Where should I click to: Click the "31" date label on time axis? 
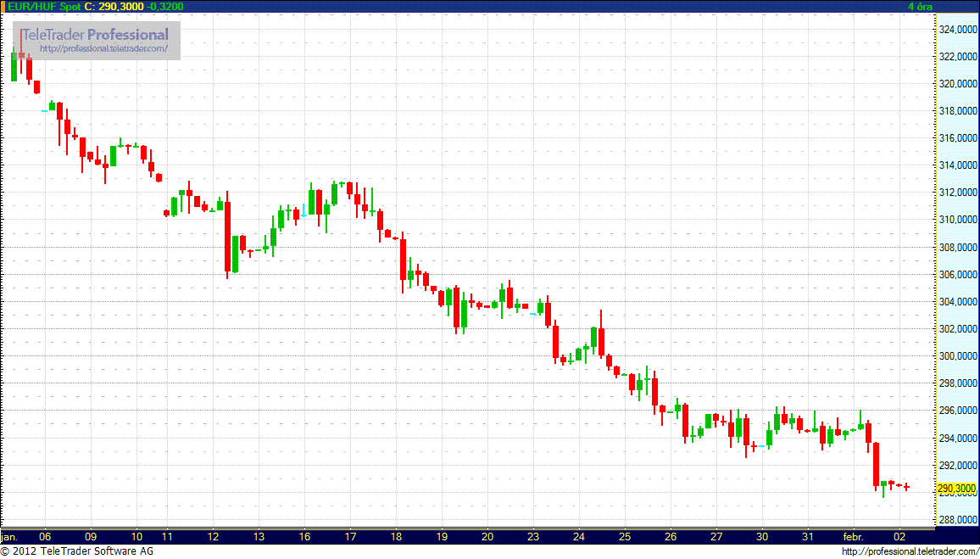coord(808,536)
